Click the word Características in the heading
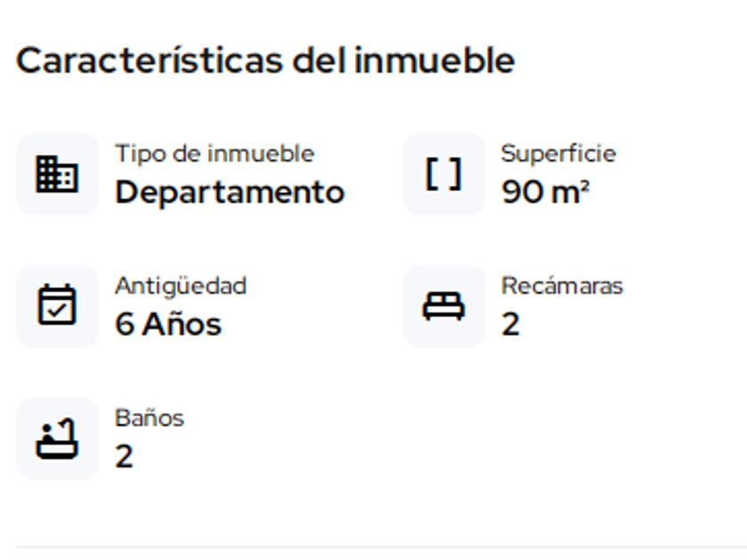The height and width of the screenshot is (560, 747). tap(149, 61)
